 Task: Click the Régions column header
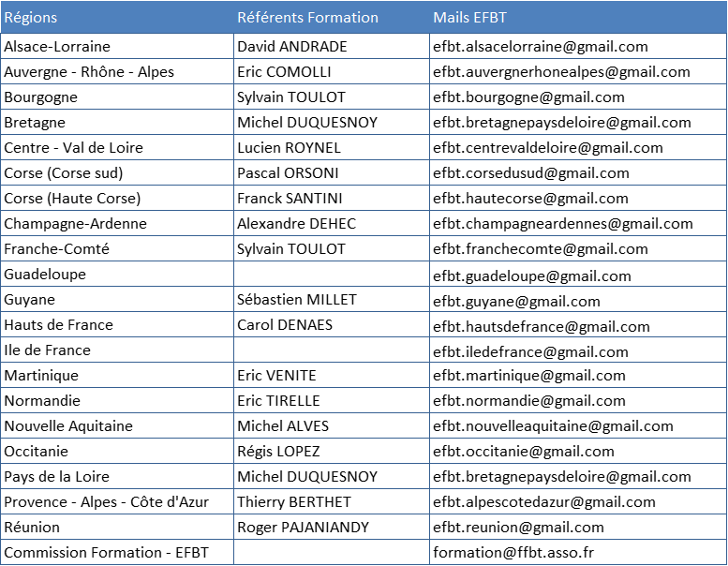[117, 18]
